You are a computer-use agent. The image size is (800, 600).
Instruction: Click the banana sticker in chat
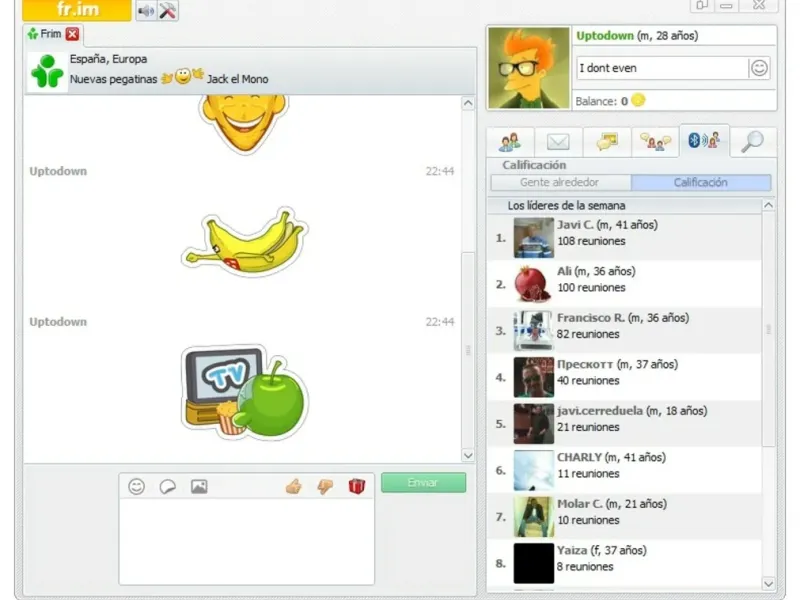(244, 242)
